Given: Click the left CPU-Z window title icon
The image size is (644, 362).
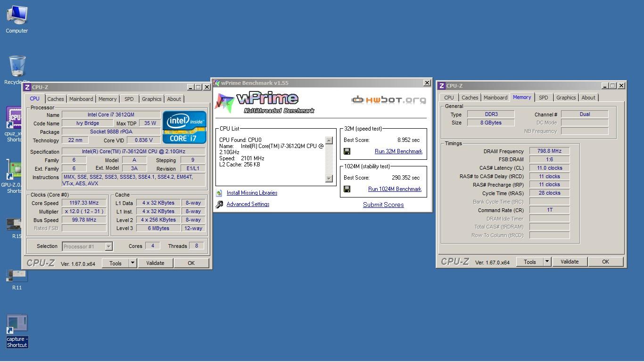Looking at the screenshot, I should point(27,87).
